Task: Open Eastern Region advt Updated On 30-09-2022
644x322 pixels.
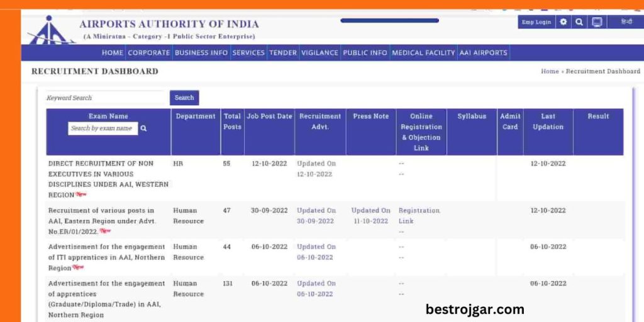Action: click(316, 216)
